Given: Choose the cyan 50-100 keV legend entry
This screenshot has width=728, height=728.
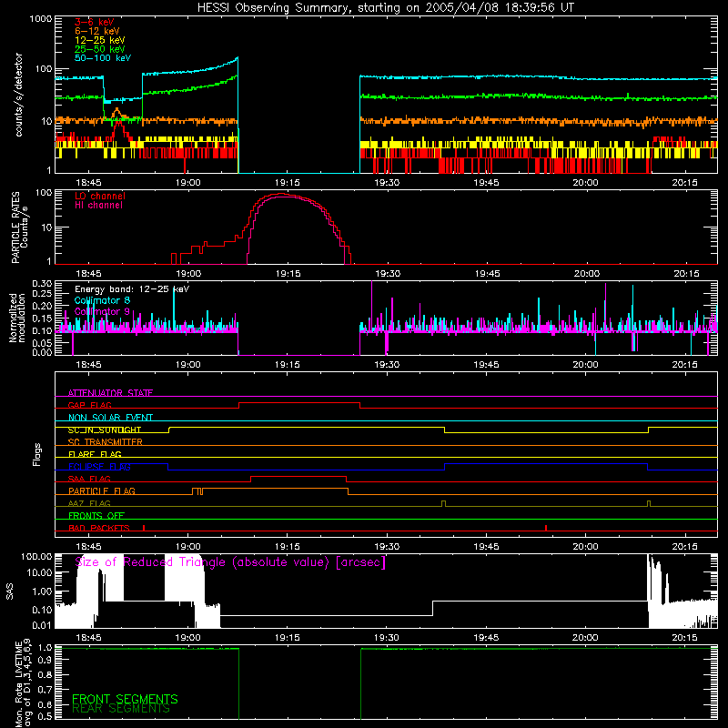Looking at the screenshot, I should 103,58.
